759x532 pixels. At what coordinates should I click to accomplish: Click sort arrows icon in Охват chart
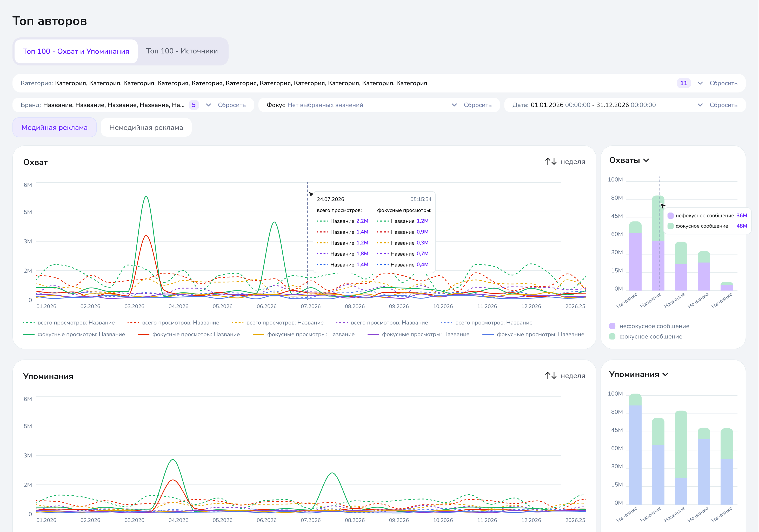[x=551, y=162]
